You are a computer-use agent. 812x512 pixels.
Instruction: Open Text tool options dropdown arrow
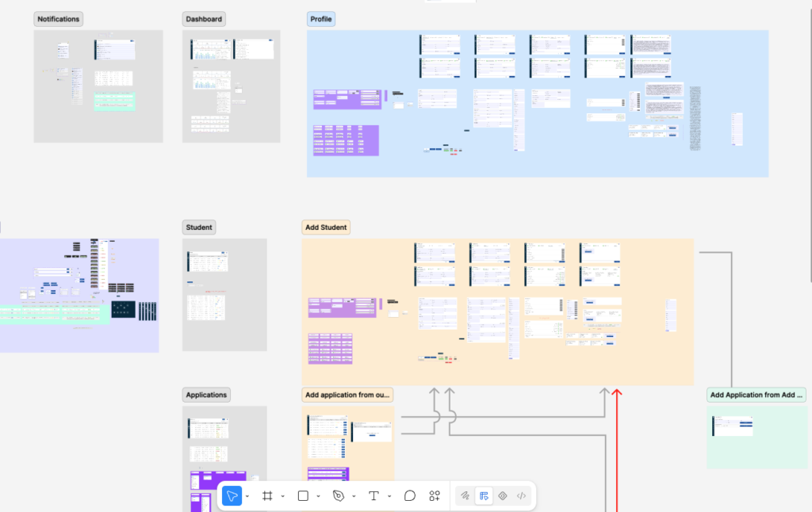point(389,496)
